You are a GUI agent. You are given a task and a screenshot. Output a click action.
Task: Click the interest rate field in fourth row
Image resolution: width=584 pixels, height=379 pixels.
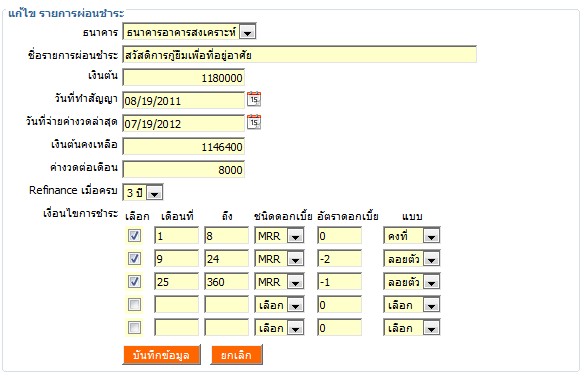340,305
